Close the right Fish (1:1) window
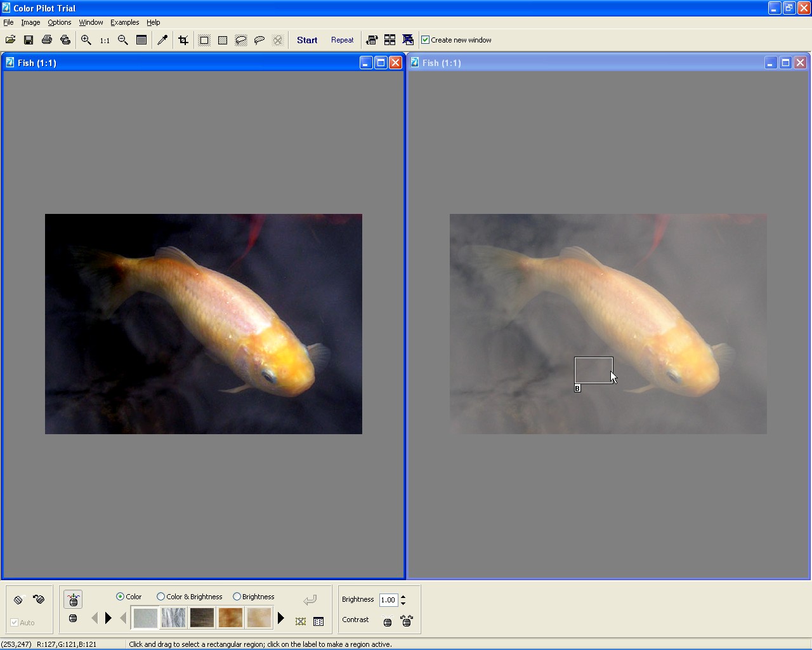 tap(800, 62)
